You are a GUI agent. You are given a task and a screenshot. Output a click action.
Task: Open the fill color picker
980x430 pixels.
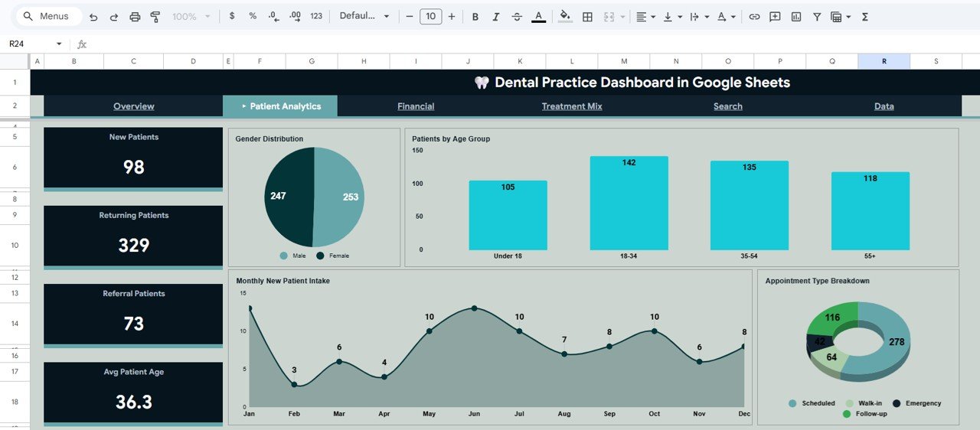point(565,17)
